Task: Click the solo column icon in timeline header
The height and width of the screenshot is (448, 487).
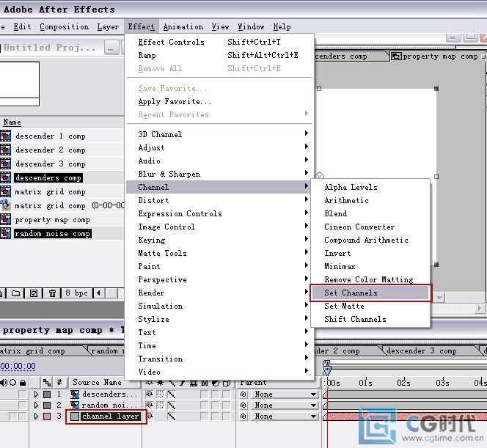Action: tap(13, 383)
